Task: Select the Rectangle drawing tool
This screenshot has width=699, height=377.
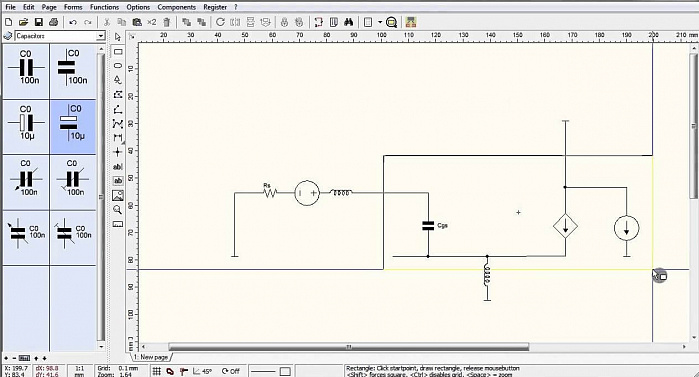Action: [118, 52]
